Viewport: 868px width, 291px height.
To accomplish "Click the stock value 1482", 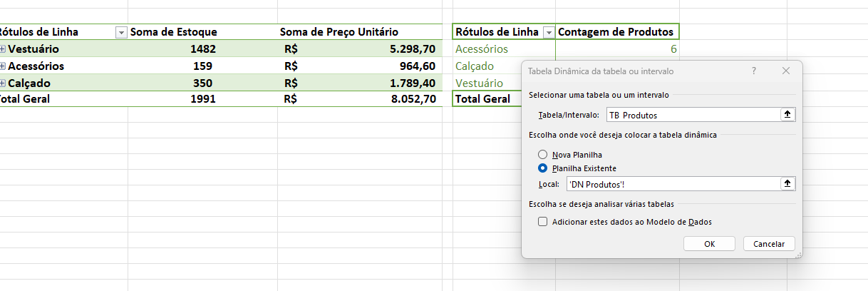I will tap(203, 49).
